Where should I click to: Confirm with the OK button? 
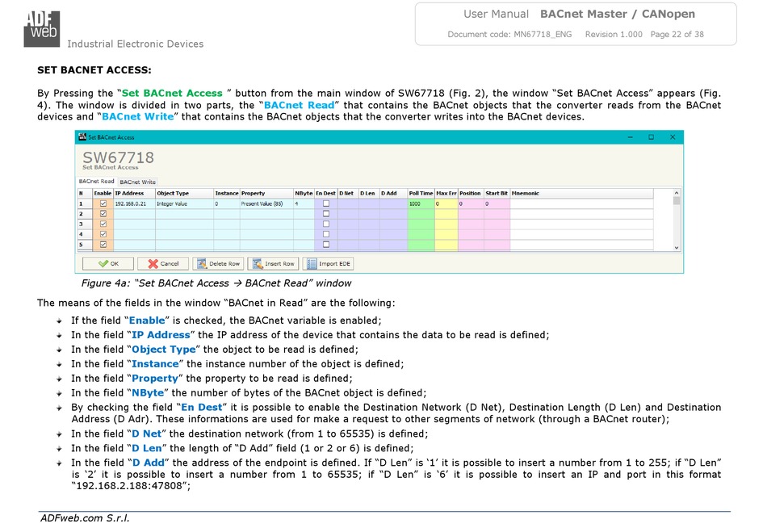108,263
